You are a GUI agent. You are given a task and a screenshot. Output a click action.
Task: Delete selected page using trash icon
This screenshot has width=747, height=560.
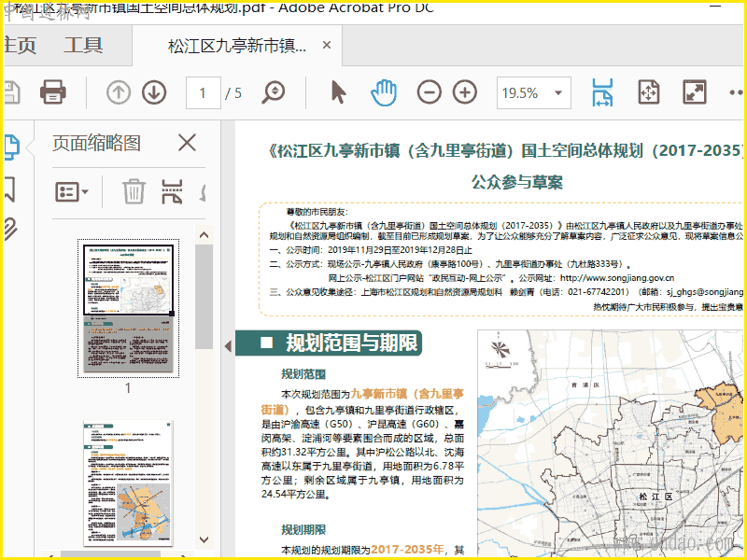[x=134, y=192]
